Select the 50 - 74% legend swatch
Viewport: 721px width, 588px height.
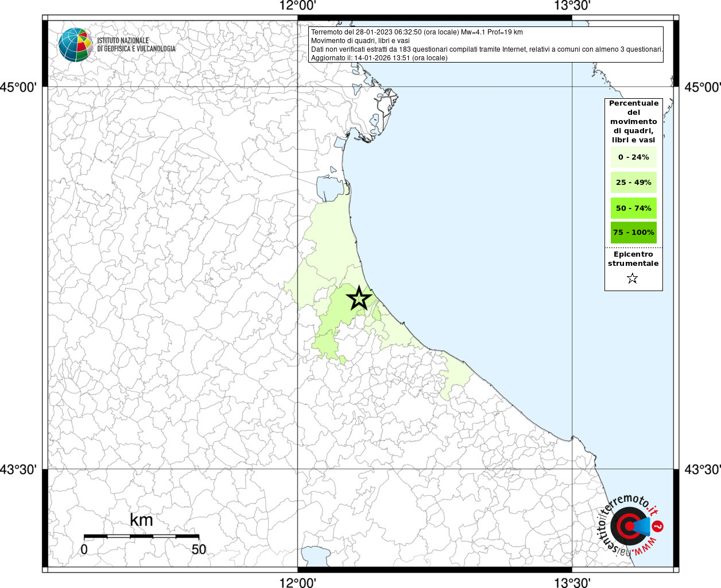(634, 208)
